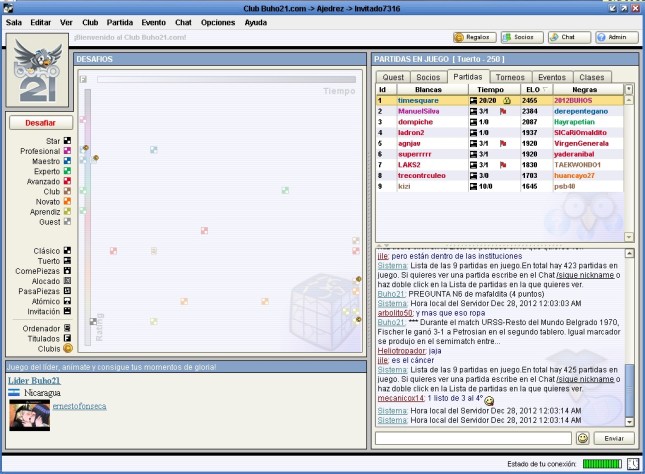Toggle the Profesional level filter
This screenshot has height=474, width=645.
[68, 151]
